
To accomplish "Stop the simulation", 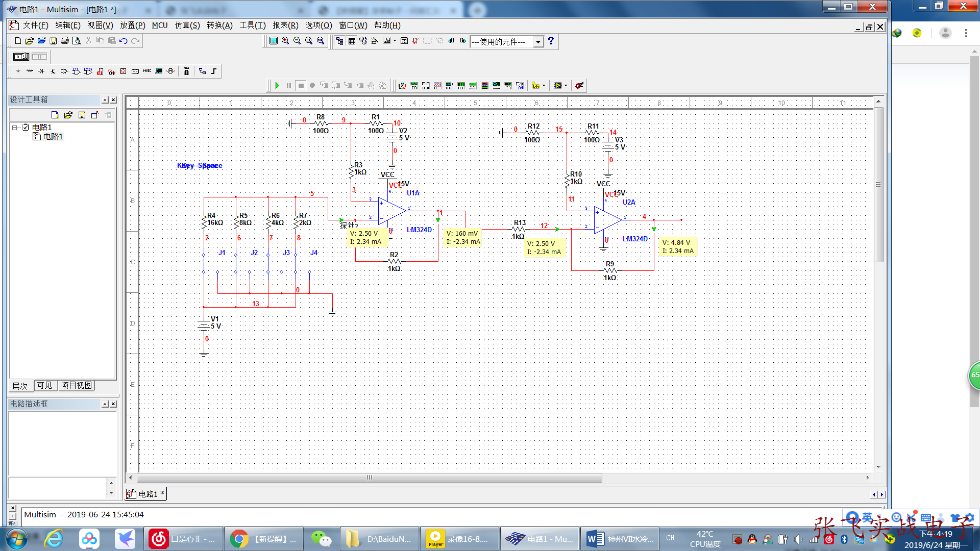I will 301,86.
